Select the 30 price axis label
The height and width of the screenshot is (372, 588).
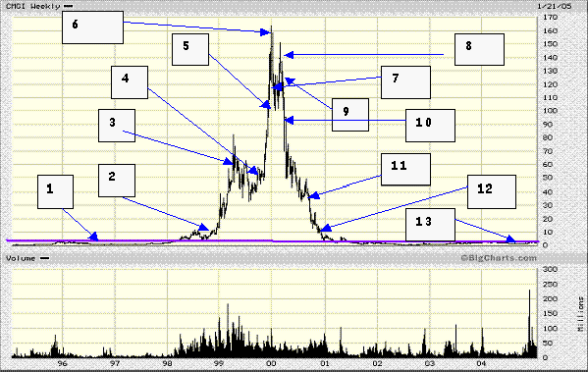(x=548, y=205)
